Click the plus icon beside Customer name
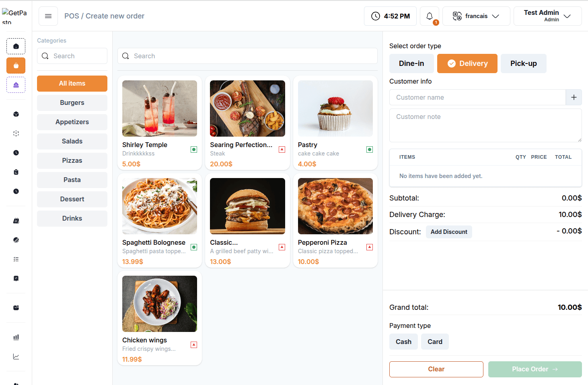588x385 pixels. click(574, 97)
